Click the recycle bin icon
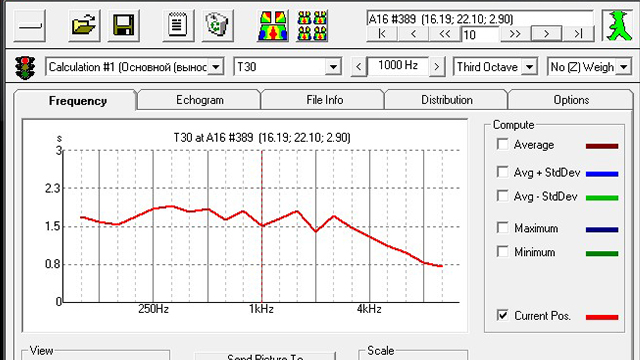The image size is (640, 360). tap(218, 25)
